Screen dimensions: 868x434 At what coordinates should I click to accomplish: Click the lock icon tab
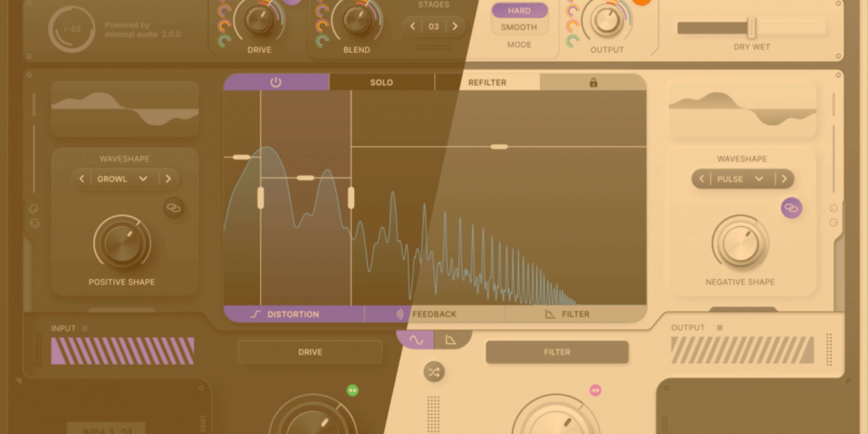click(x=593, y=82)
